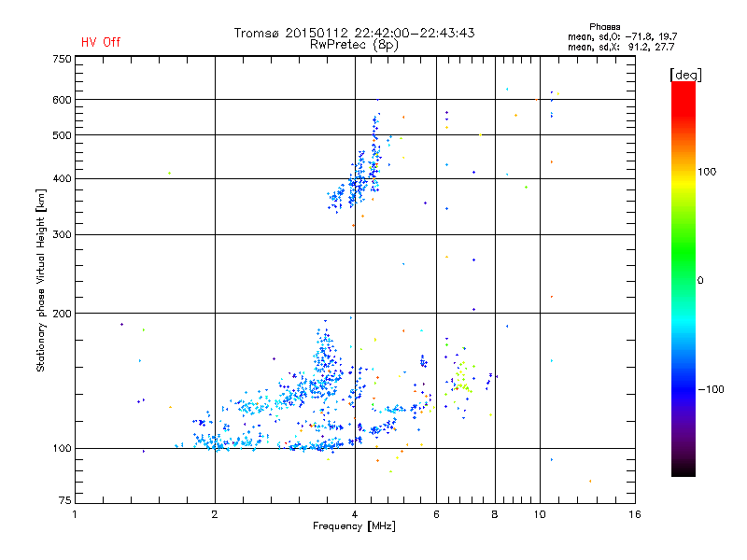The image size is (747, 560).
Task: Click the y-axis '600' tick label
Action: tap(62, 100)
